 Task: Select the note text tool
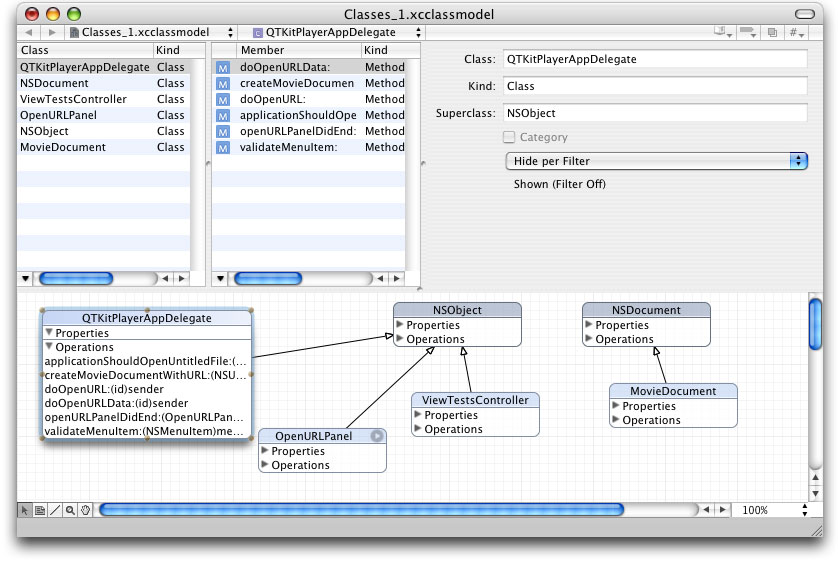click(40, 510)
